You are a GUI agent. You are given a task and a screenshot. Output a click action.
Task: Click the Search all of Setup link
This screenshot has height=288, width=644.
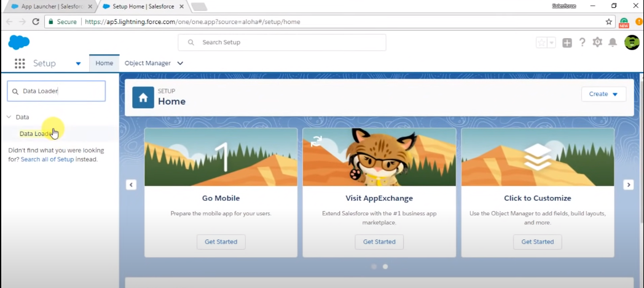coord(47,159)
